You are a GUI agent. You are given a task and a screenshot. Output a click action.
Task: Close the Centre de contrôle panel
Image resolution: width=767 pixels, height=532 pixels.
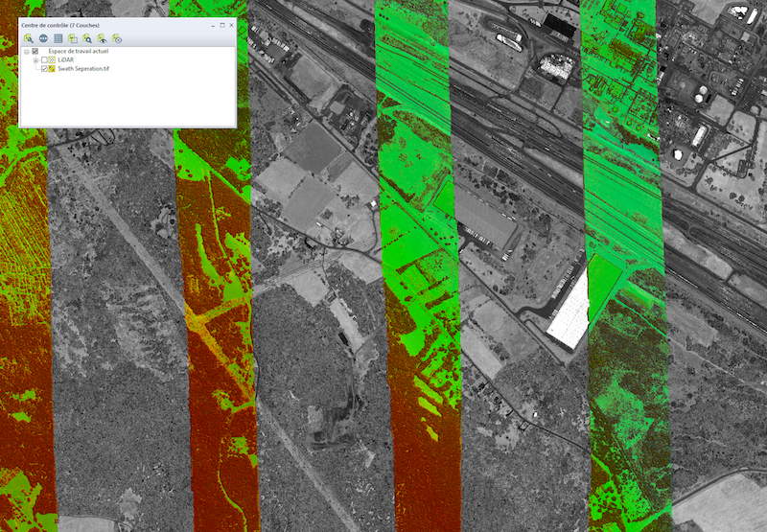pos(231,26)
